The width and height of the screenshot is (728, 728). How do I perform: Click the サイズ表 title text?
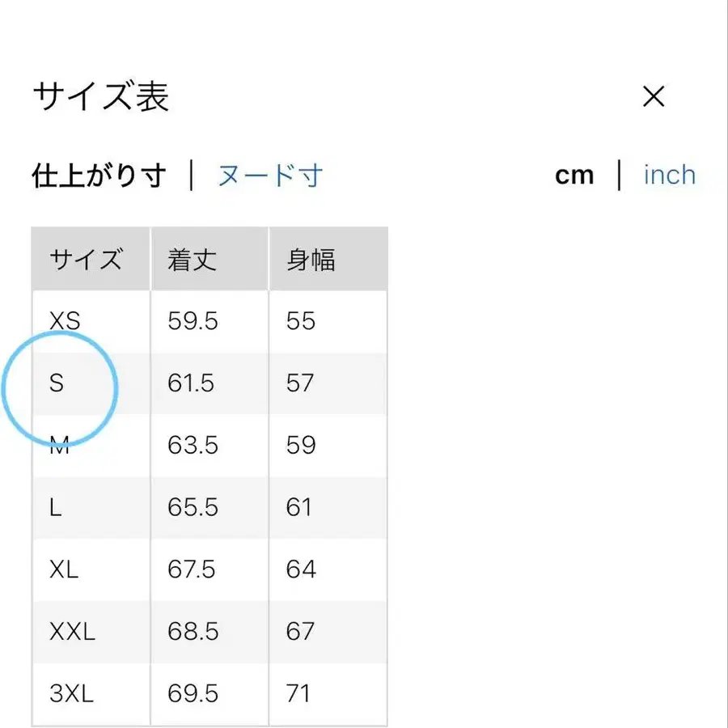(x=101, y=97)
